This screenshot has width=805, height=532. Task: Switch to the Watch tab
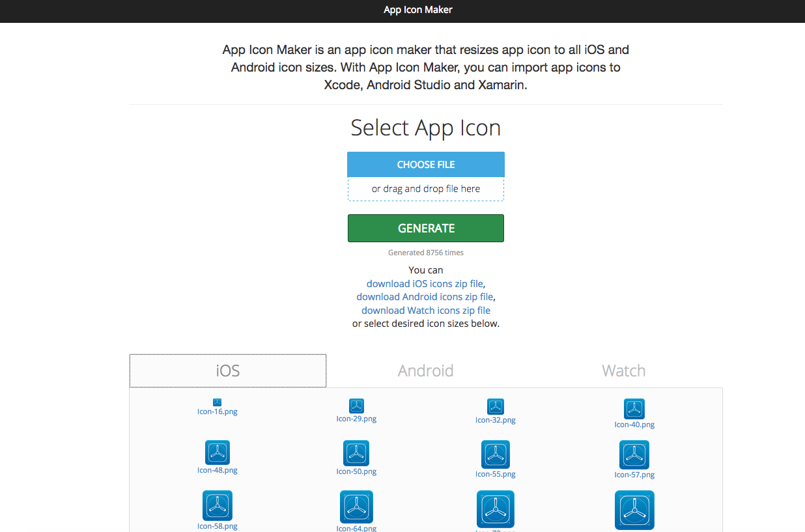[x=623, y=371]
